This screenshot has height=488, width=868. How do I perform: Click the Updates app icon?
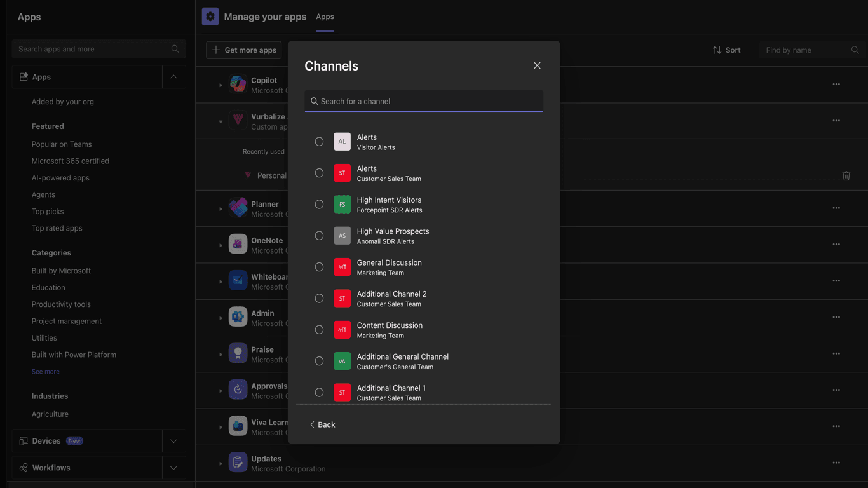238,463
